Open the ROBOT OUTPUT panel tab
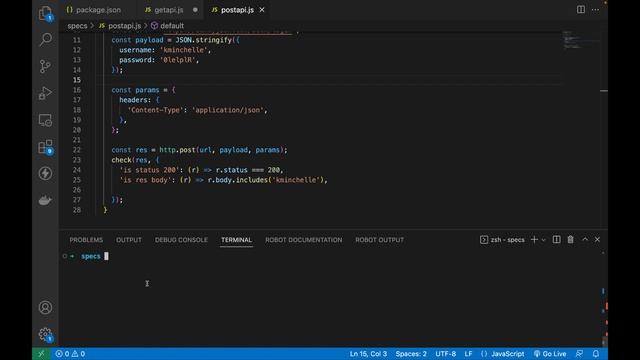Viewport: 640px width, 360px height. coord(380,240)
